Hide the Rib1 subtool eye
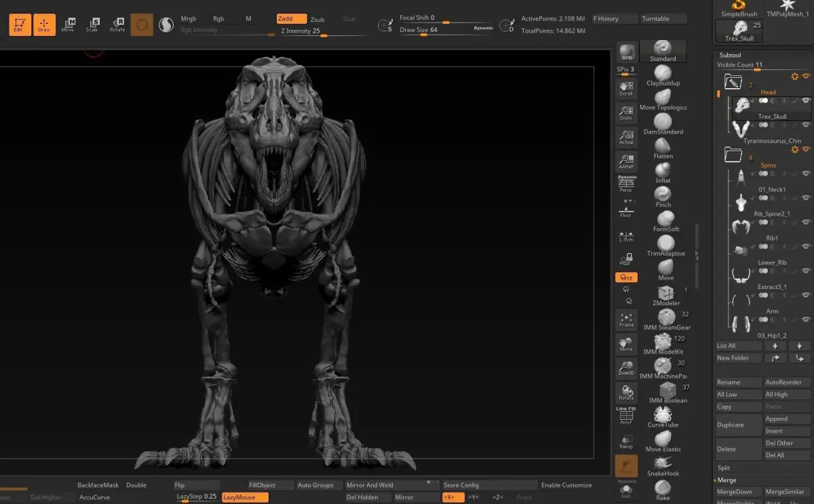The width and height of the screenshot is (814, 504). (x=806, y=222)
